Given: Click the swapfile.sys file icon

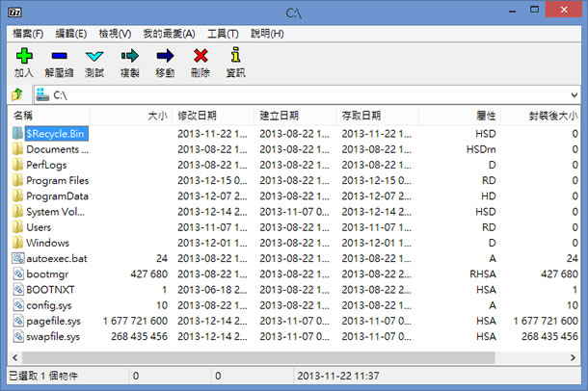Looking at the screenshot, I should coord(18,336).
